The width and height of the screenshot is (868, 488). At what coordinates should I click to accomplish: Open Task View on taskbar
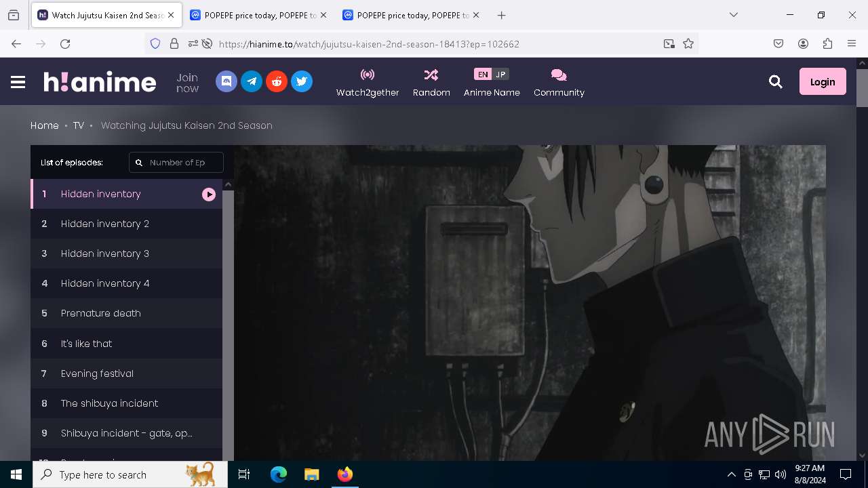[244, 474]
